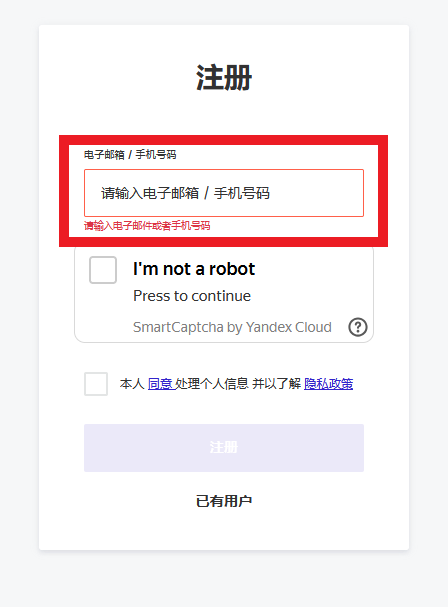
Task: Click the purple 注册 submit button
Action: [224, 448]
